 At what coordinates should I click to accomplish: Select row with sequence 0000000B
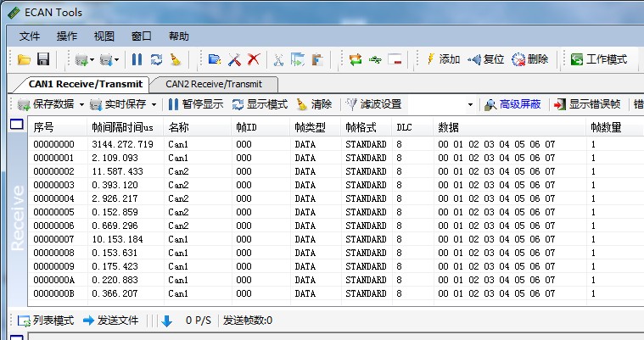pyautogui.click(x=335, y=293)
